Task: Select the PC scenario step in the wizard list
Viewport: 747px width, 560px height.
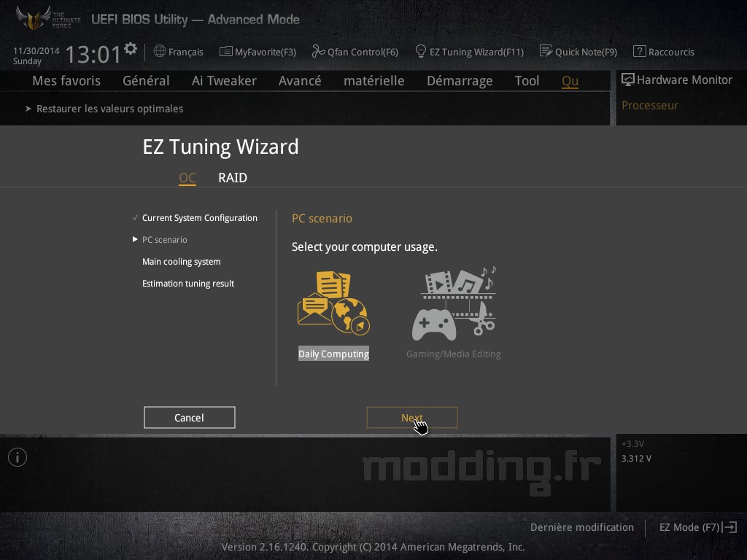Action: pos(164,239)
